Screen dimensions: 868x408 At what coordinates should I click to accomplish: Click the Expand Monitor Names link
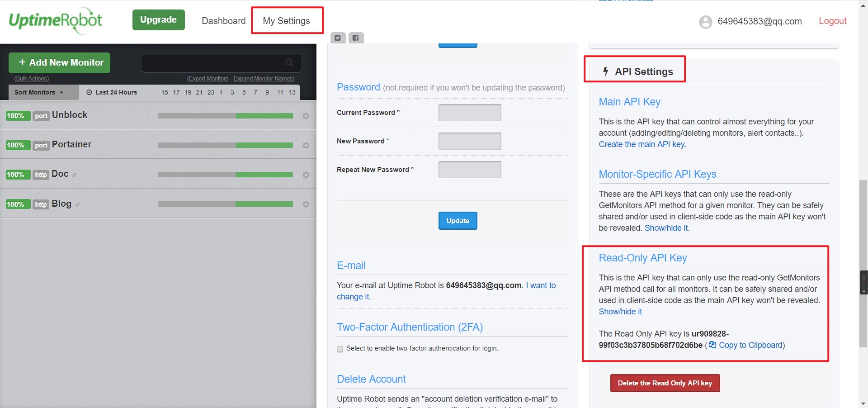point(264,79)
